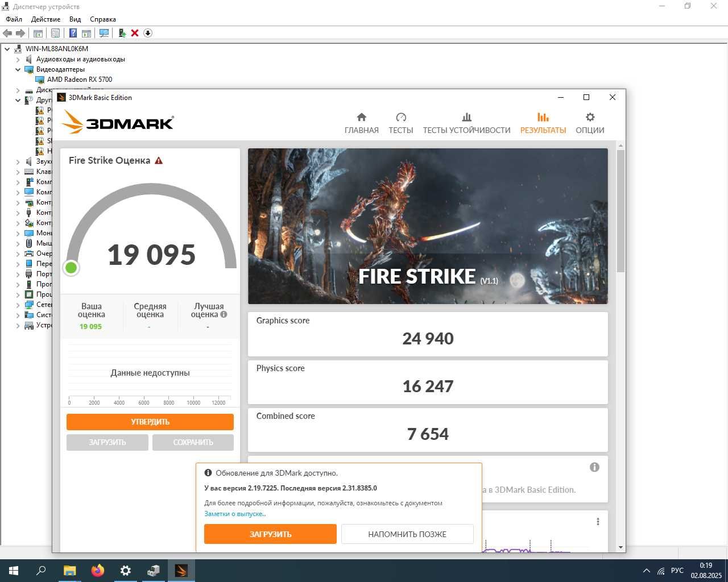
Task: Open the Справка menu
Action: [103, 19]
